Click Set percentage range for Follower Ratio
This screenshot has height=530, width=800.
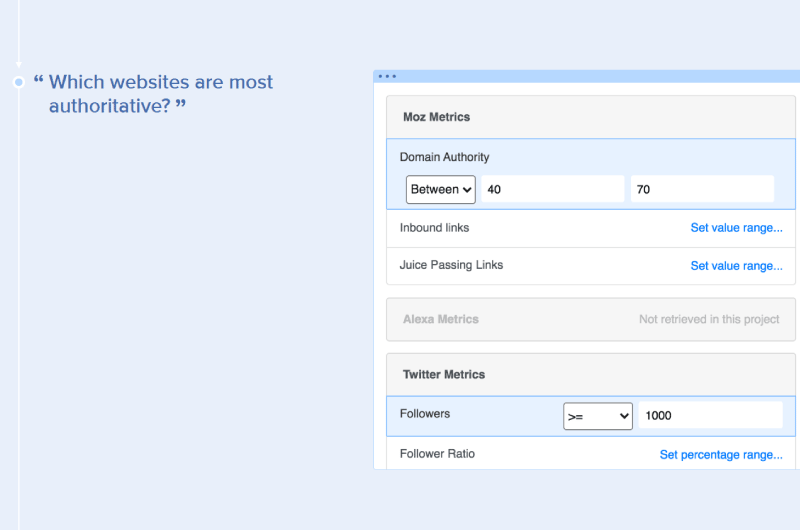click(721, 455)
